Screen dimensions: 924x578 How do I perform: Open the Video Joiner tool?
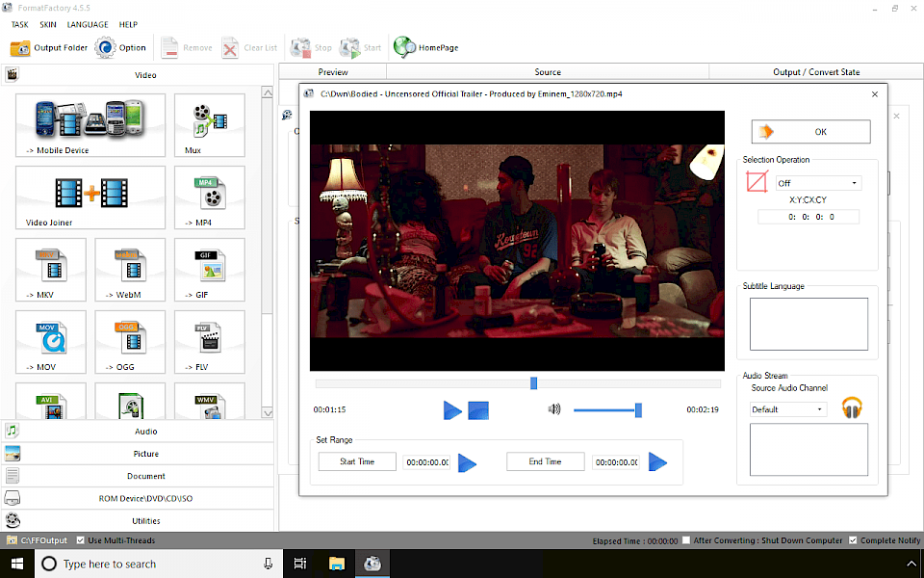tap(90, 197)
